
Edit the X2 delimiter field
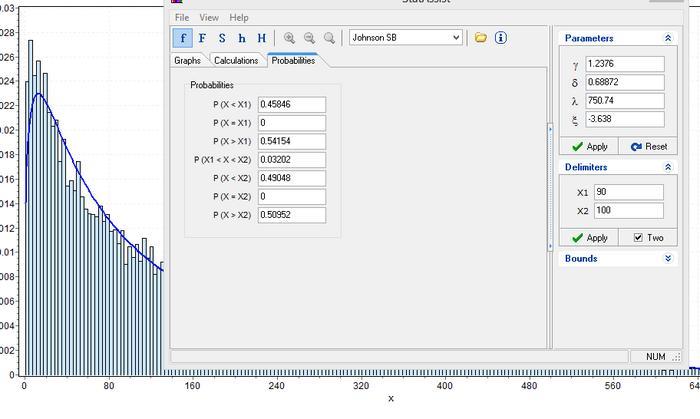(629, 211)
